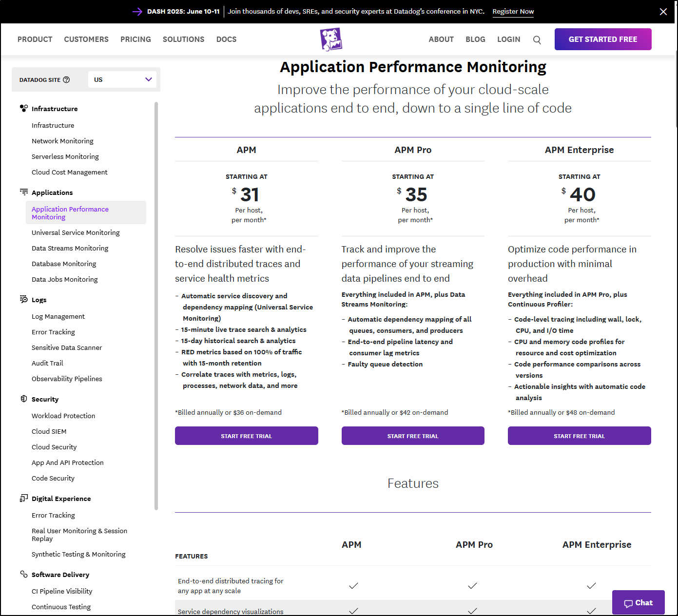678x616 pixels.
Task: Open Docs from top navigation
Action: [226, 39]
